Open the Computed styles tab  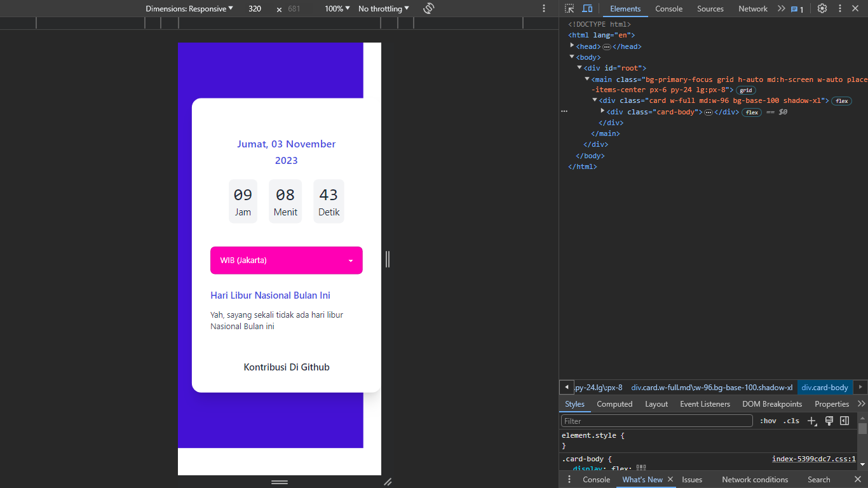click(x=614, y=403)
